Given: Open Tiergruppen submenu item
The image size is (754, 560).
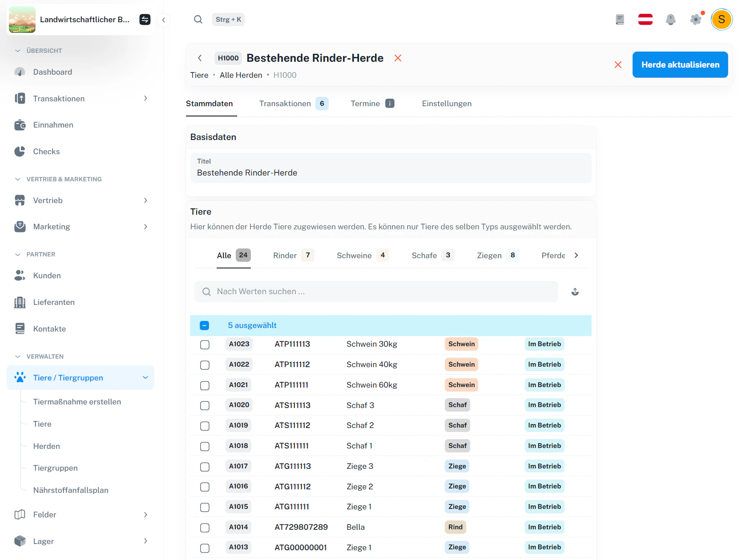Looking at the screenshot, I should tap(56, 468).
